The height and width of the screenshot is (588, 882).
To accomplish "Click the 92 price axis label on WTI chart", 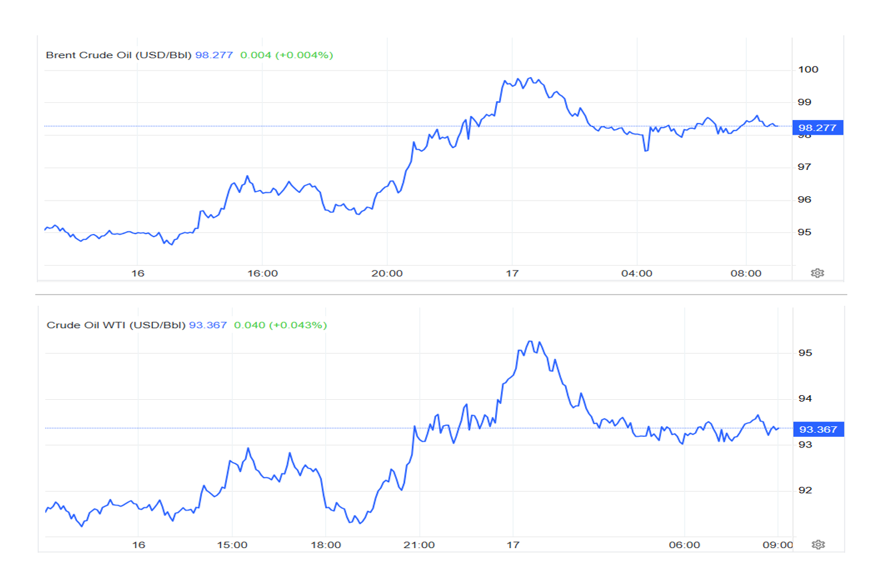I will point(805,490).
